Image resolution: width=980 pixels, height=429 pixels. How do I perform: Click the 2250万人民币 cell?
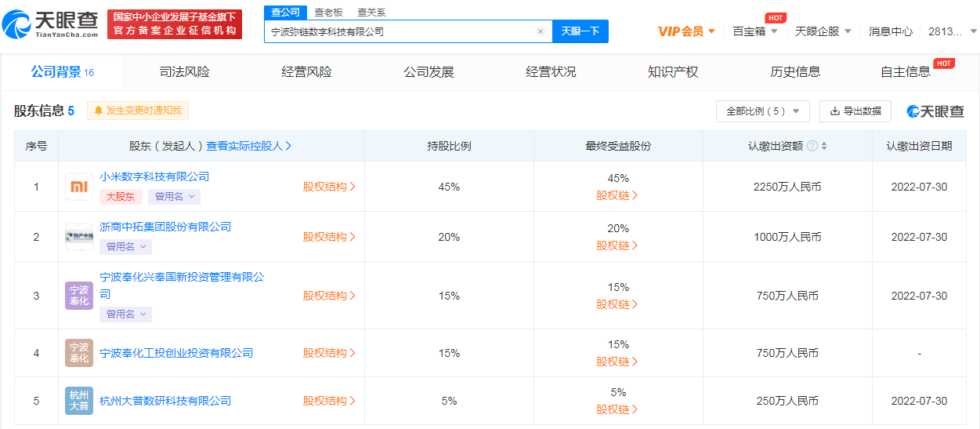(x=787, y=187)
